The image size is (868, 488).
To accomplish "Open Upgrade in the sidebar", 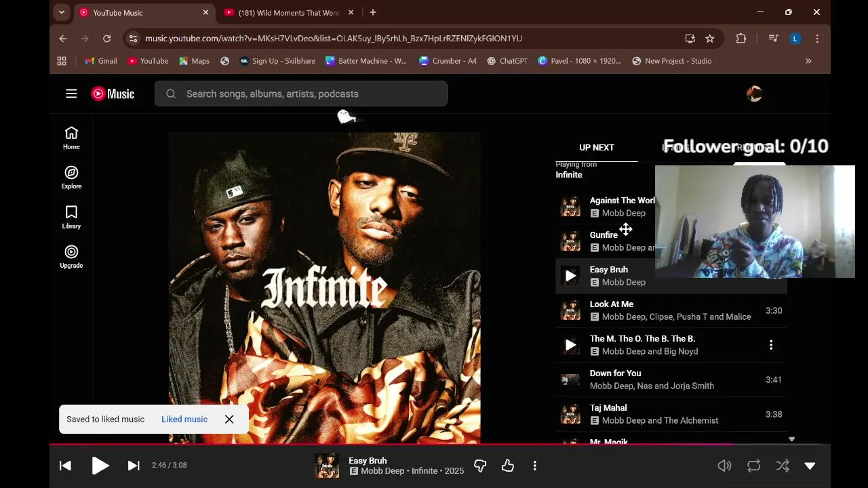I will click(71, 257).
